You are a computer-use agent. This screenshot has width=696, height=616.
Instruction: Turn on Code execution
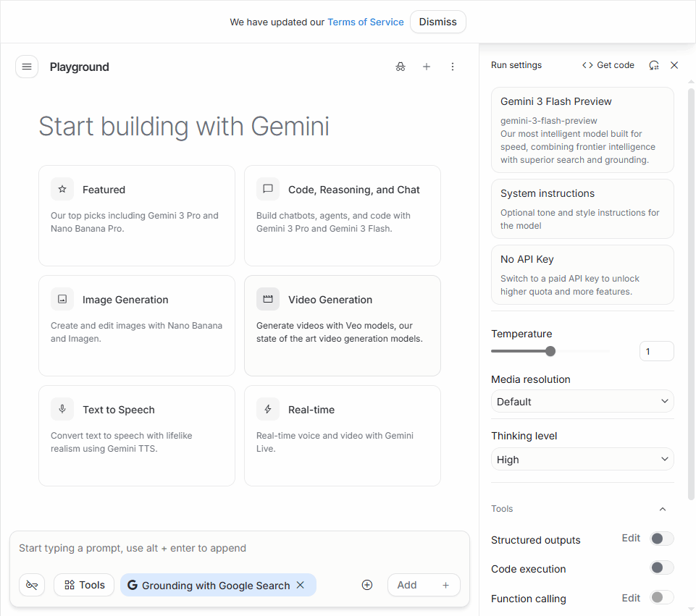661,568
